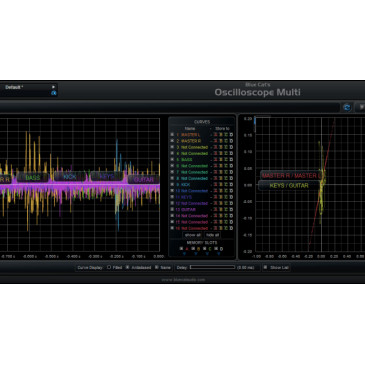This screenshot has width=365, height=365.
Task: Toggle visibility of curve 9 KICK
Action: pyautogui.click(x=172, y=184)
